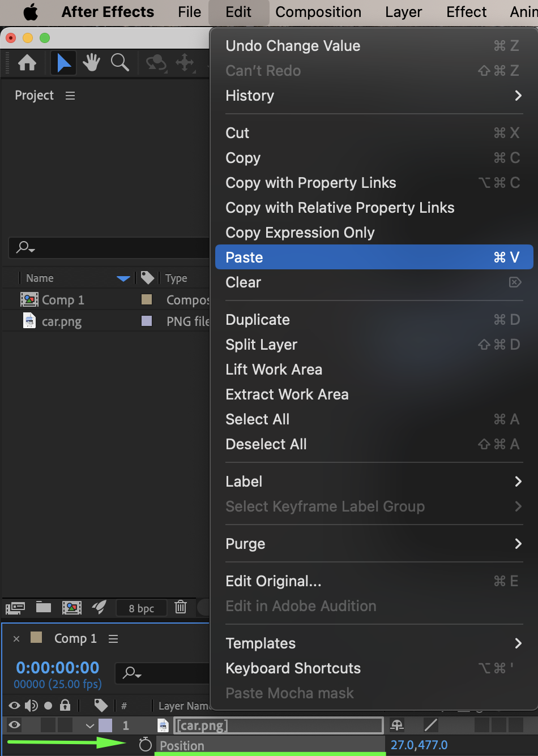Create a new folder in Project panel
This screenshot has height=756, width=538.
[x=44, y=607]
